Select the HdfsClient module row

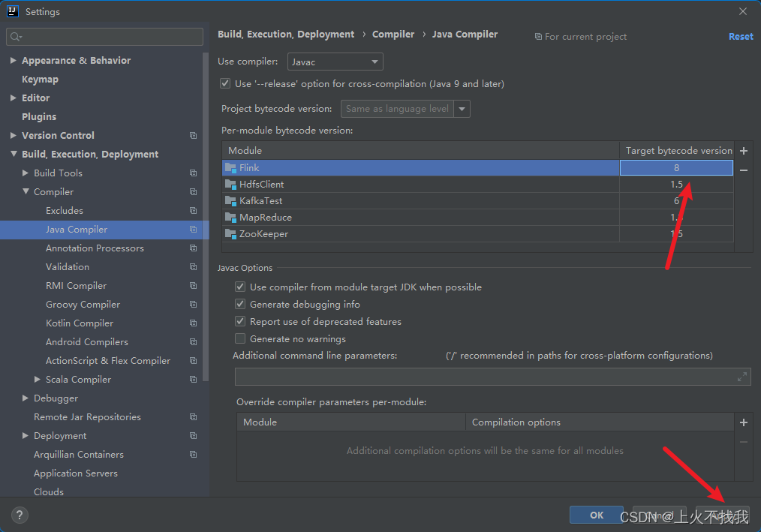(477, 185)
